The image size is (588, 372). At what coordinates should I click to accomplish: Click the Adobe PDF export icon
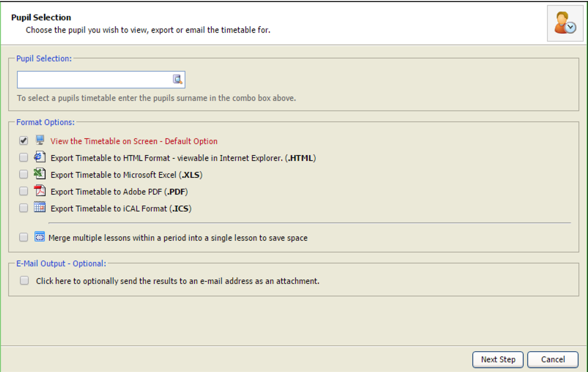40,191
